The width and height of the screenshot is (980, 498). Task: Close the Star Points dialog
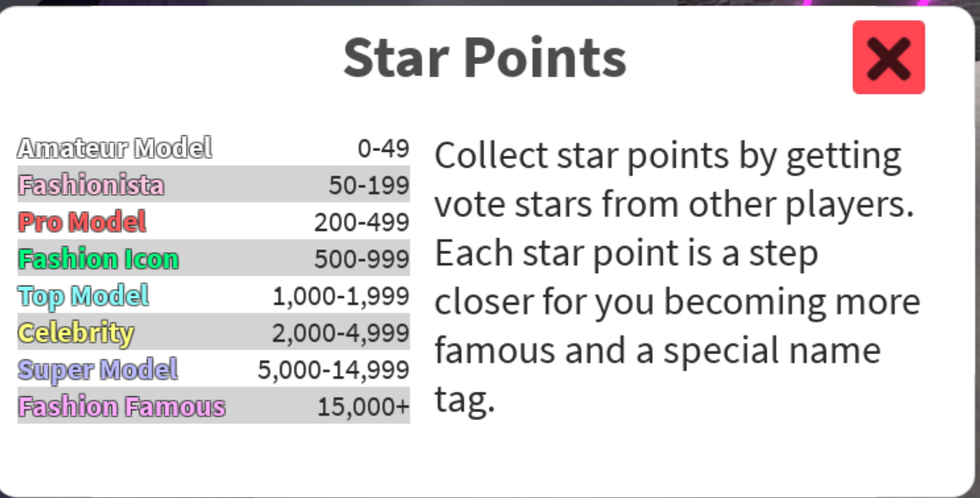coord(888,57)
